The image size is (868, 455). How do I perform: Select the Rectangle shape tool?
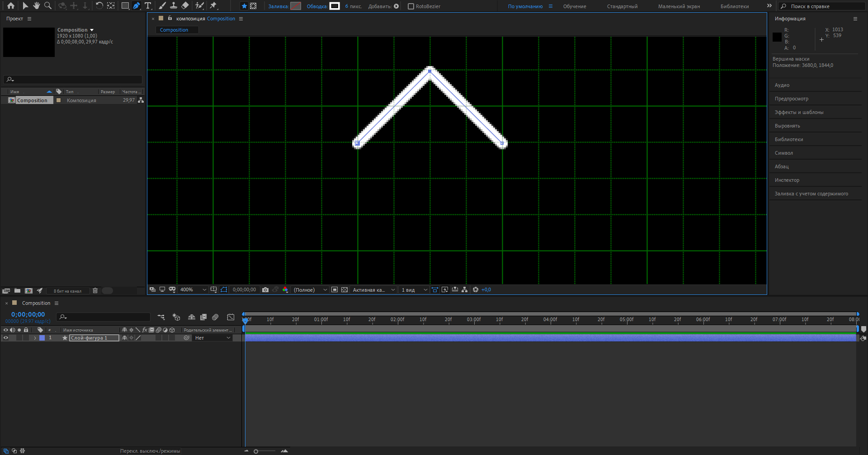[x=125, y=6]
